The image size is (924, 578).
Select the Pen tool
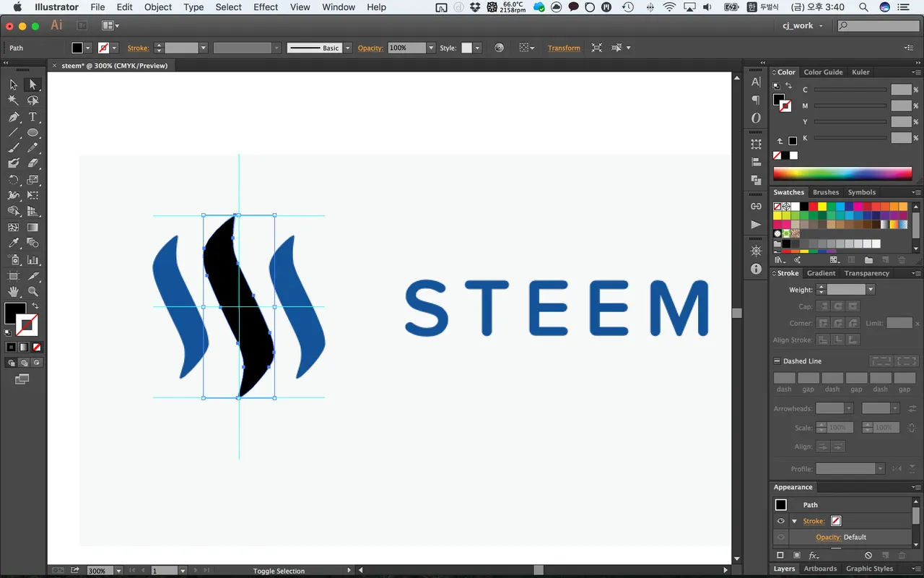[14, 117]
